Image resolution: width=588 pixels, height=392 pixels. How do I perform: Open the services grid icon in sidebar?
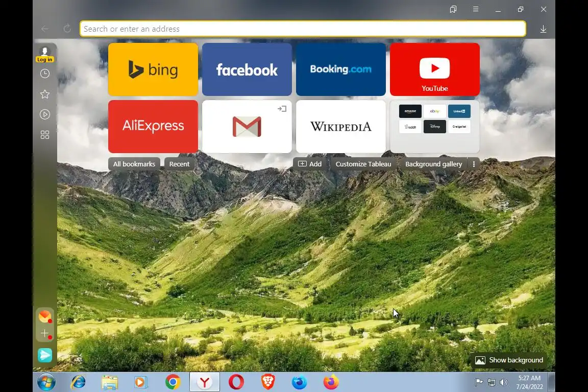[44, 135]
